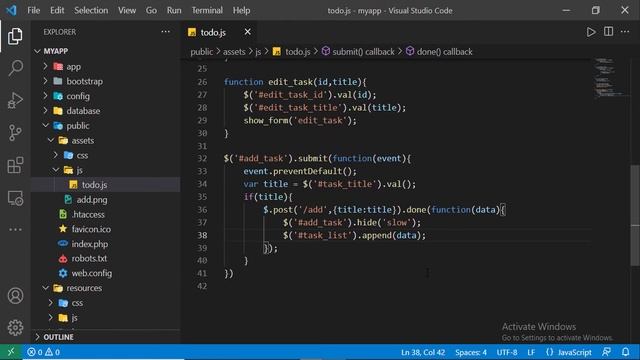Viewport: 640px width, 360px height.
Task: Click the editor vertical scrollbar thumb
Action: [635, 215]
